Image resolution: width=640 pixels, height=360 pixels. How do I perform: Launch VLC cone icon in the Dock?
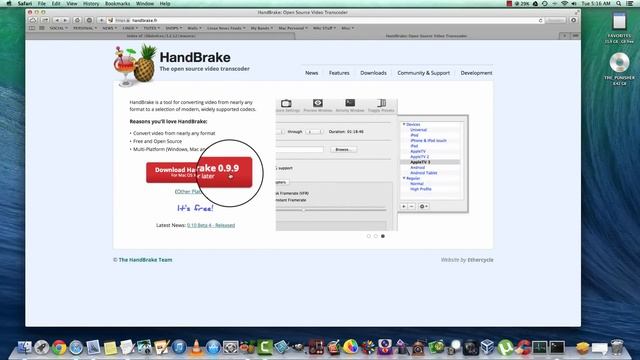(x=196, y=347)
